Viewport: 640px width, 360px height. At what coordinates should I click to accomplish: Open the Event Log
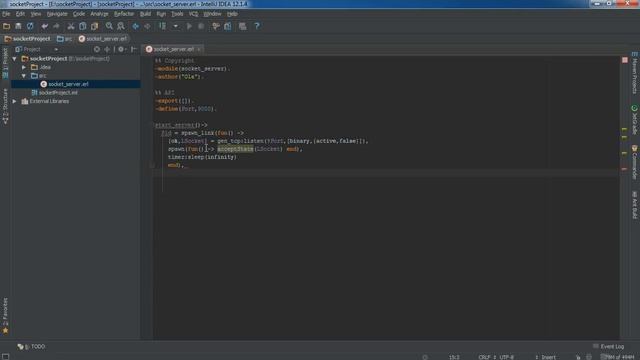609,347
